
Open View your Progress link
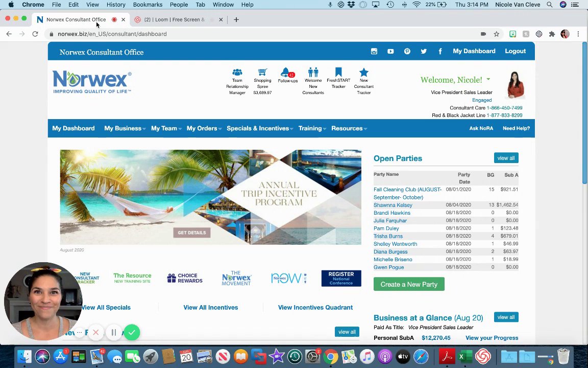[x=492, y=338]
